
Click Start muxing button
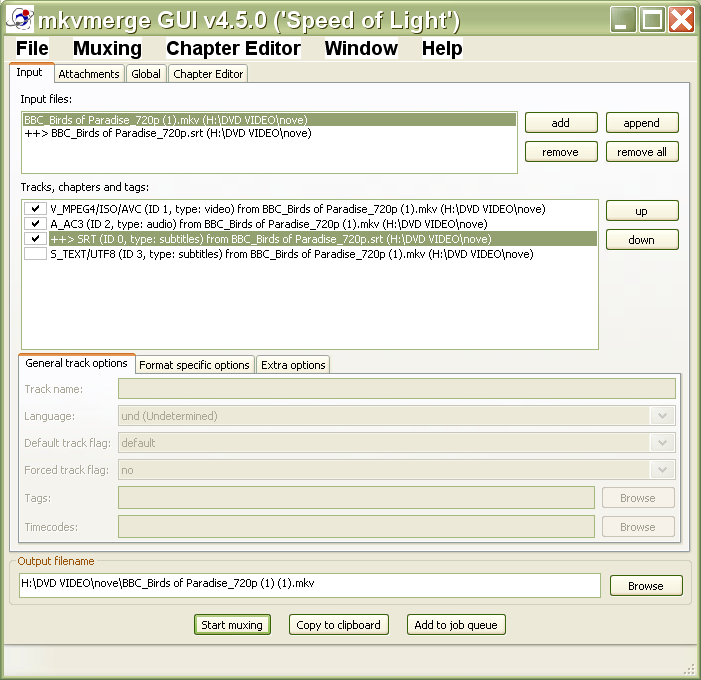pyautogui.click(x=232, y=625)
